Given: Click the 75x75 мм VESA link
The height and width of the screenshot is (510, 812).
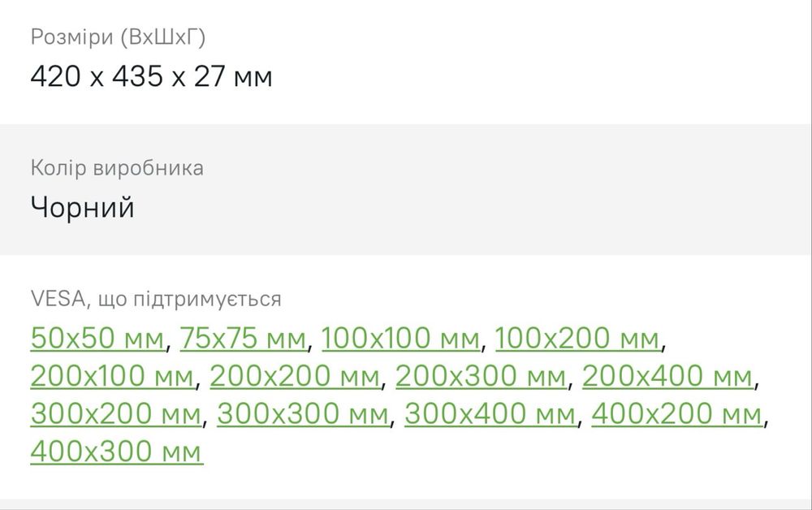Looking at the screenshot, I should point(243,338).
